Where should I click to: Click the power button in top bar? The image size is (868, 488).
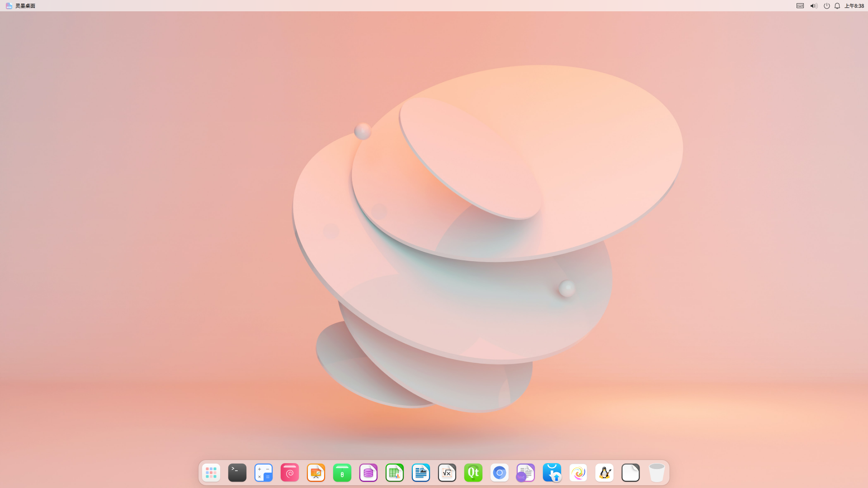tap(826, 6)
